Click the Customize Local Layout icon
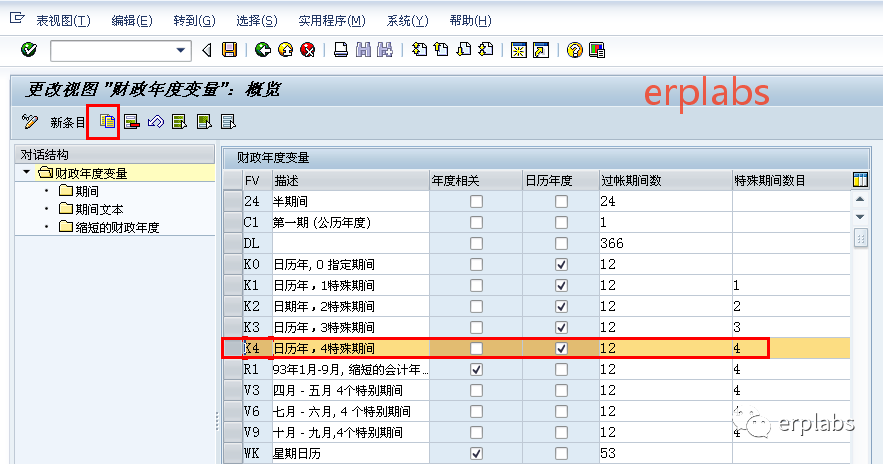The image size is (883, 464). click(x=597, y=50)
